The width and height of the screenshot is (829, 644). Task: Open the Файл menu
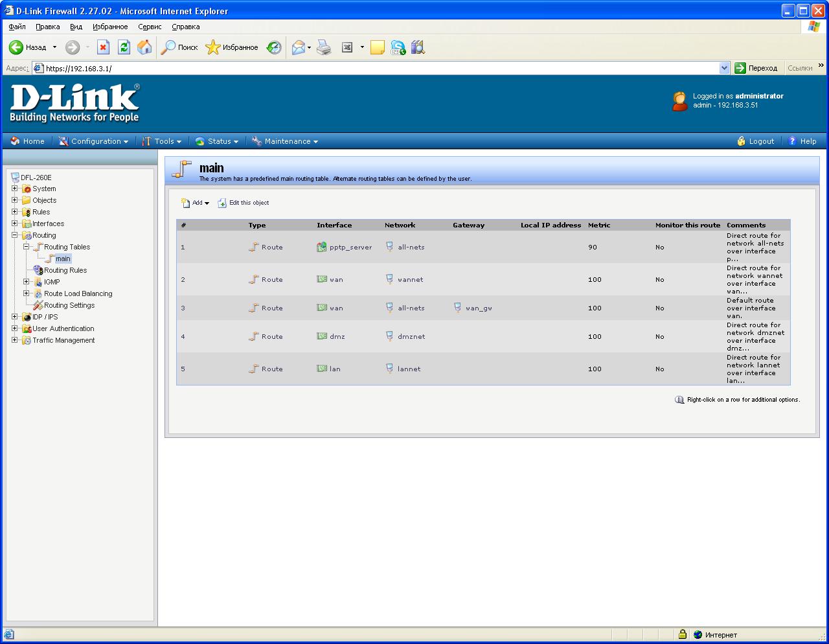click(17, 27)
